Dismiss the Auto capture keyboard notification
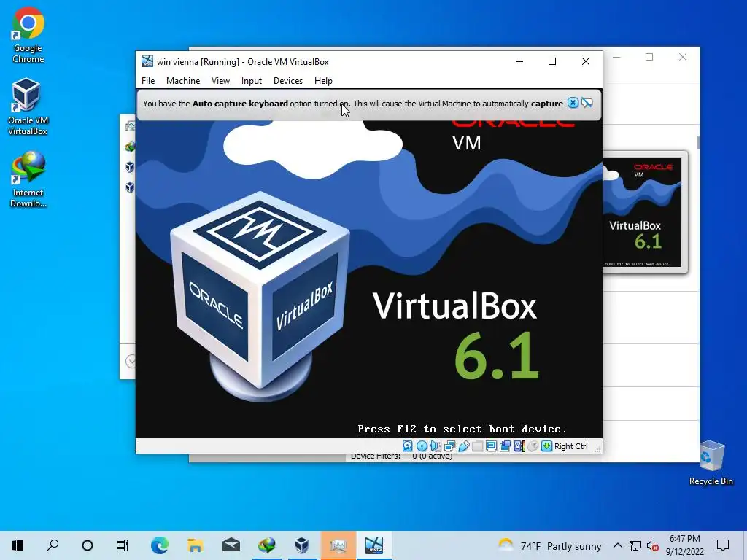This screenshot has width=747, height=560. [573, 103]
